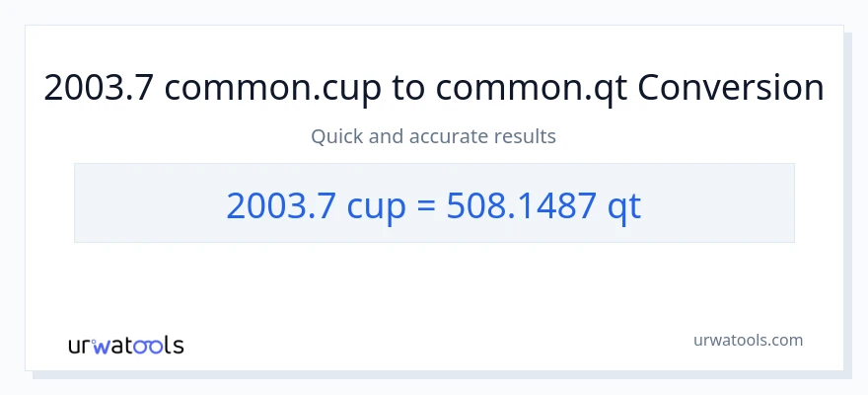Click the "qt" unit in the result
Screen dimensions: 868x395
tap(622, 204)
